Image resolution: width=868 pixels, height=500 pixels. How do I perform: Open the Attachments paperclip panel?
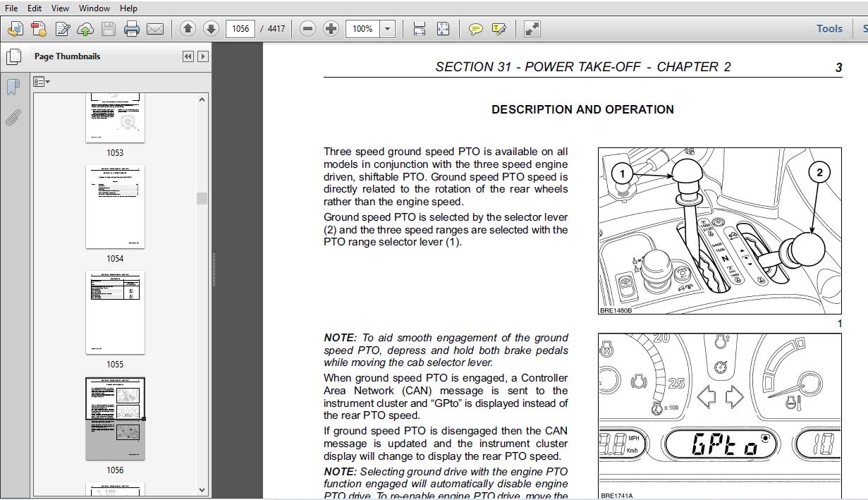(13, 117)
